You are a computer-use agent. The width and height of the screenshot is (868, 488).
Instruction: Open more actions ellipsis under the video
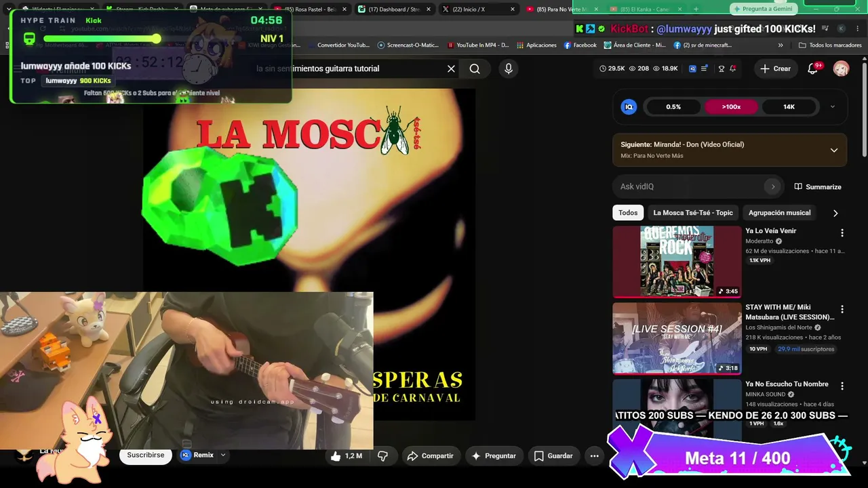(594, 456)
